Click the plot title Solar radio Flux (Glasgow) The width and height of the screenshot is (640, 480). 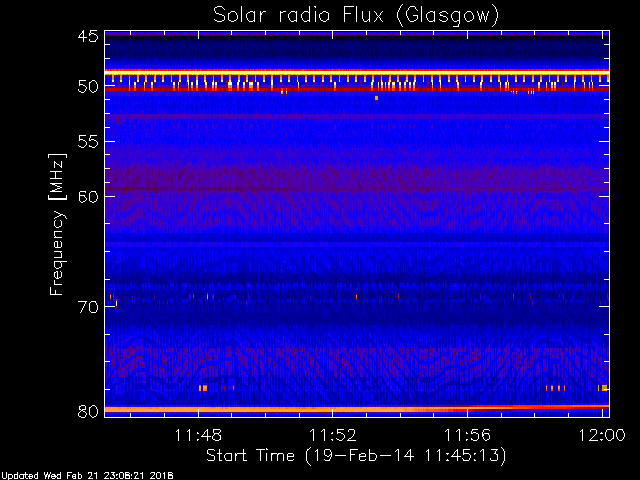356,16
